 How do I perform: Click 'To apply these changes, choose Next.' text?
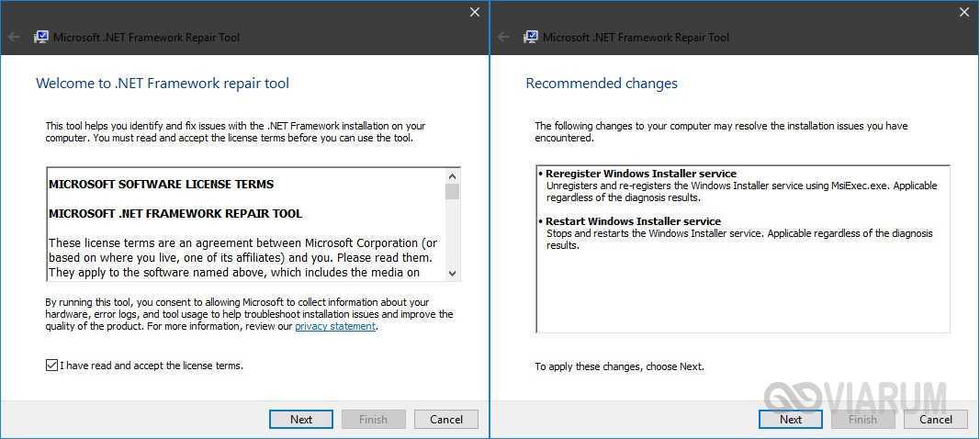coord(619,366)
